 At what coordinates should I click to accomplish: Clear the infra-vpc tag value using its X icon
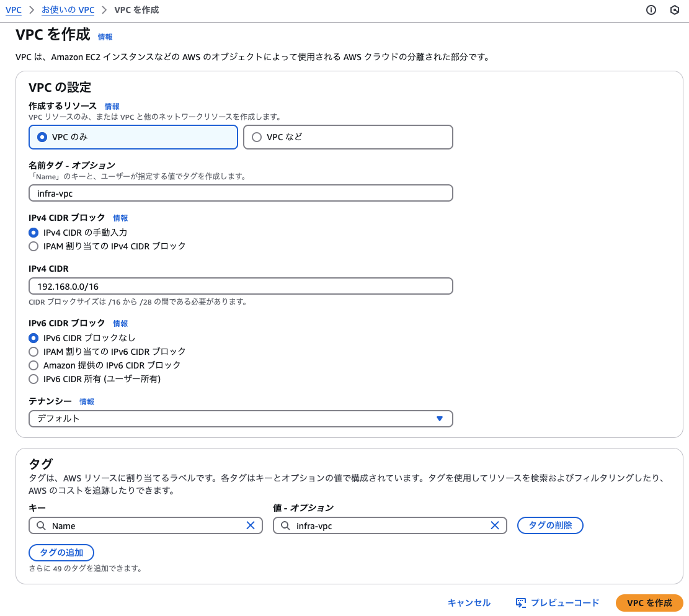click(495, 525)
